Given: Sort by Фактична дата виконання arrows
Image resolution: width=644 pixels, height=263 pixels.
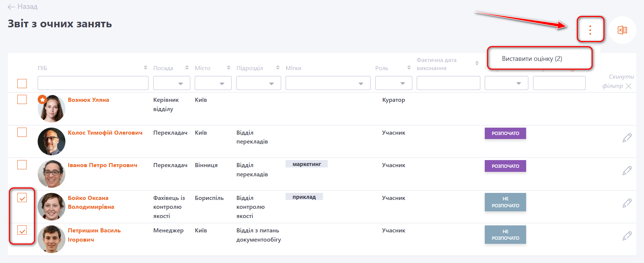Looking at the screenshot, I should (477, 63).
